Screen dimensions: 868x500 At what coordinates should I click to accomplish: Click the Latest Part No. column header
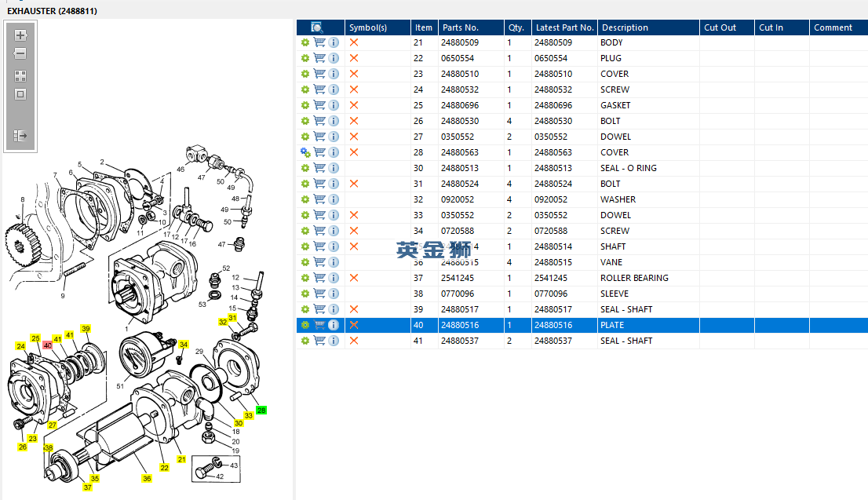565,27
